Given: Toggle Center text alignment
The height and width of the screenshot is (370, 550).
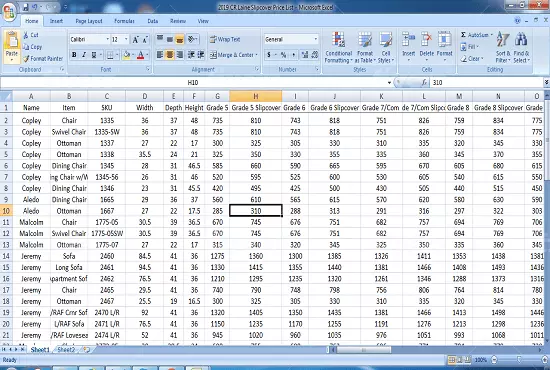Looking at the screenshot, I should (170, 55).
